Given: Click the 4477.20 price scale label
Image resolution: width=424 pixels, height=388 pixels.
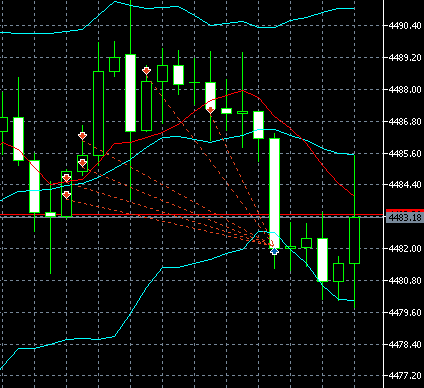Looking at the screenshot, I should click(x=405, y=376).
